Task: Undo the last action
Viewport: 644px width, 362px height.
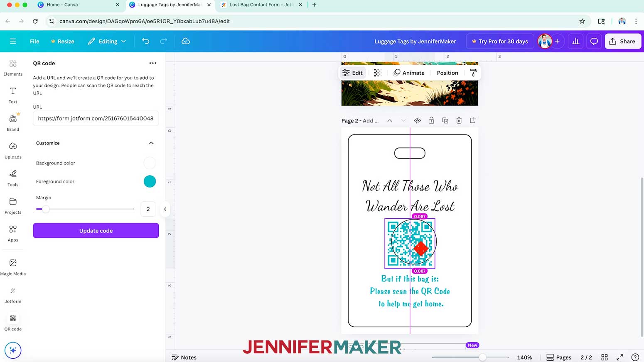Action: 145,41
